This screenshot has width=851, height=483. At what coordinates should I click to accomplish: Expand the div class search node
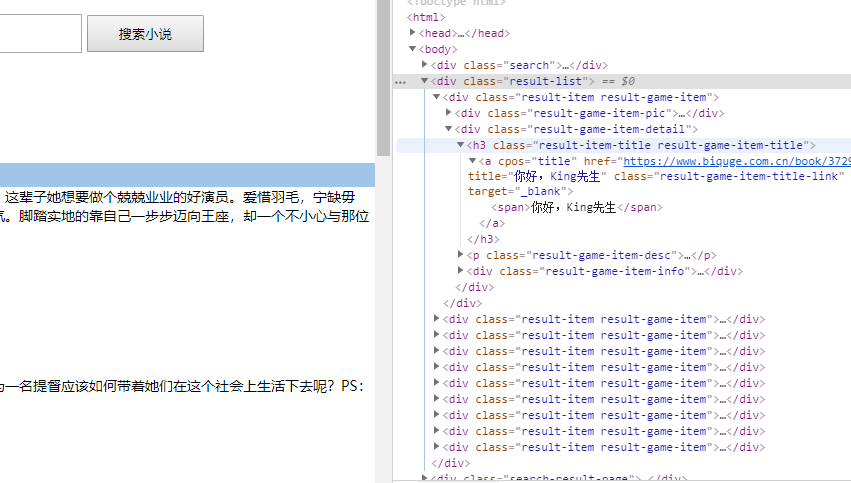click(x=425, y=65)
